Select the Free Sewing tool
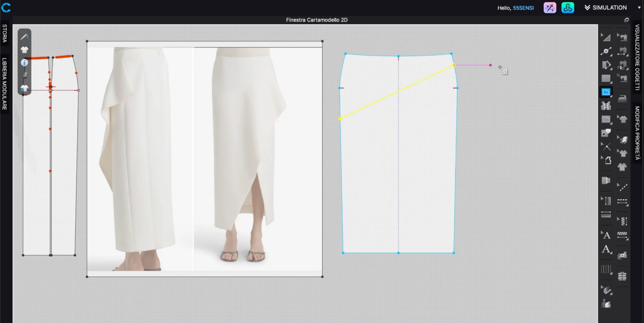 (x=623, y=65)
